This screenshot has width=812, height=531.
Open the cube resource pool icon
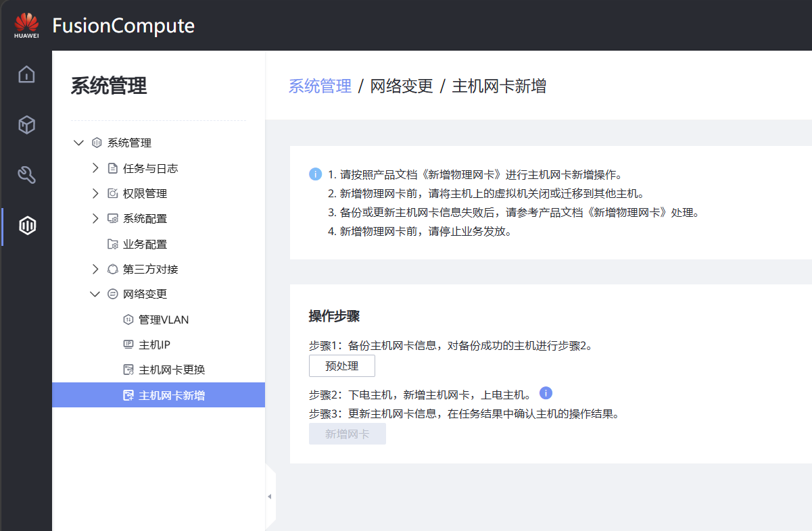tap(26, 124)
